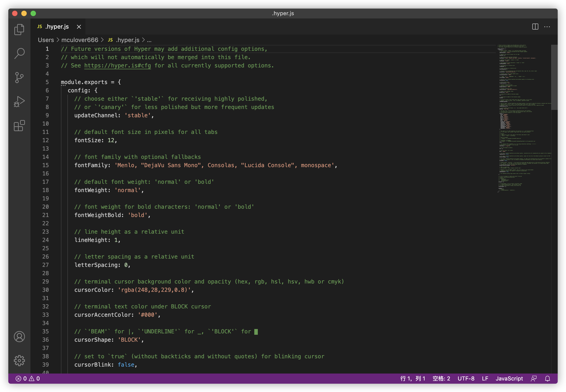Click the line and column indicator 行 1, 列 1
Viewport: 566px width, 392px height.
point(412,378)
